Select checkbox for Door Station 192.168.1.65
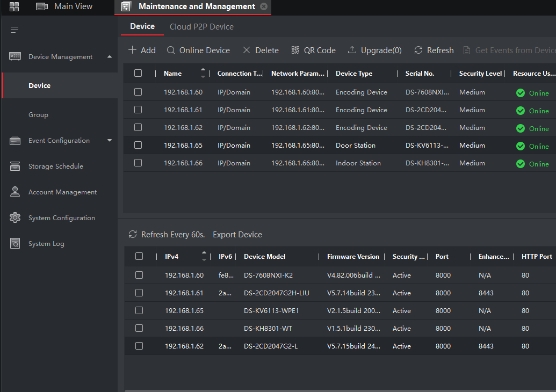 tap(138, 146)
